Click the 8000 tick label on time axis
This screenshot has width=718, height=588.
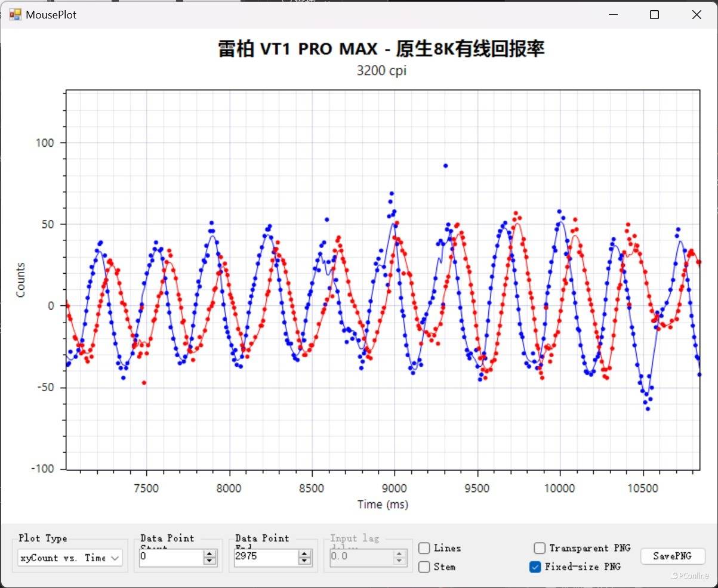click(229, 488)
